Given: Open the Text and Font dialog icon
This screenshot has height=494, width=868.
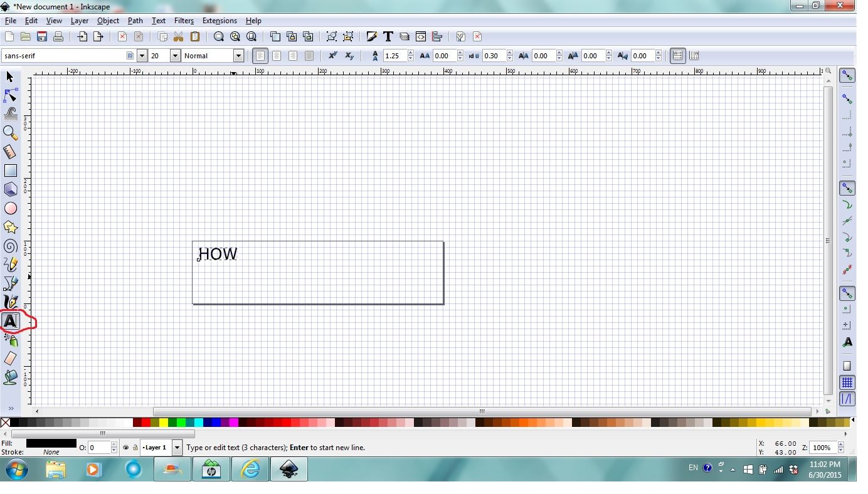Looking at the screenshot, I should [x=388, y=36].
